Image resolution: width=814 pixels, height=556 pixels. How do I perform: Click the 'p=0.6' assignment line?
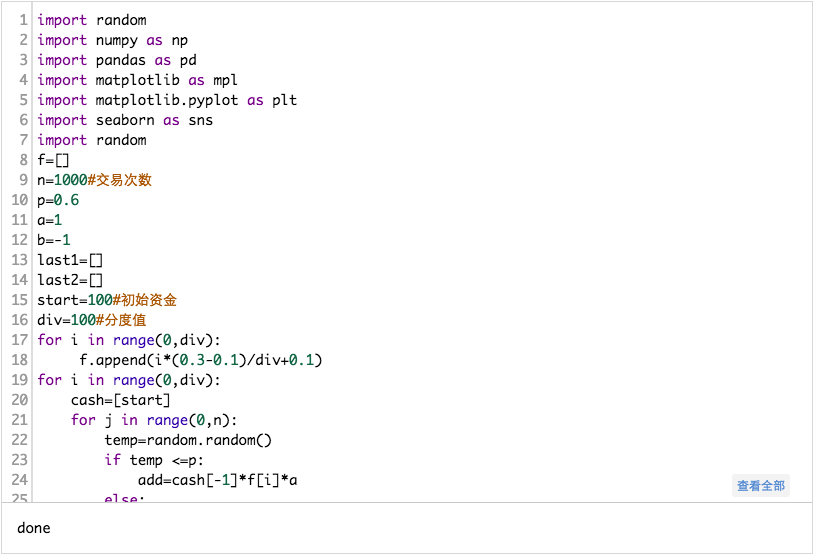coord(58,200)
